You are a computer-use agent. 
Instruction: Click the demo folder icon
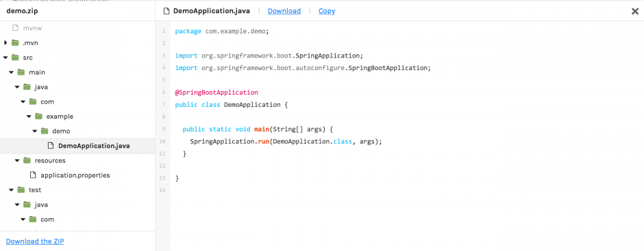tap(45, 131)
